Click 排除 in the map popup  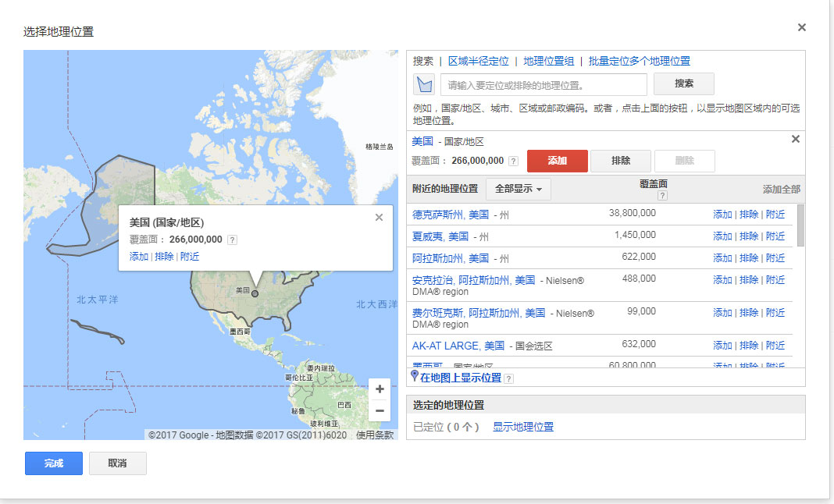(164, 256)
